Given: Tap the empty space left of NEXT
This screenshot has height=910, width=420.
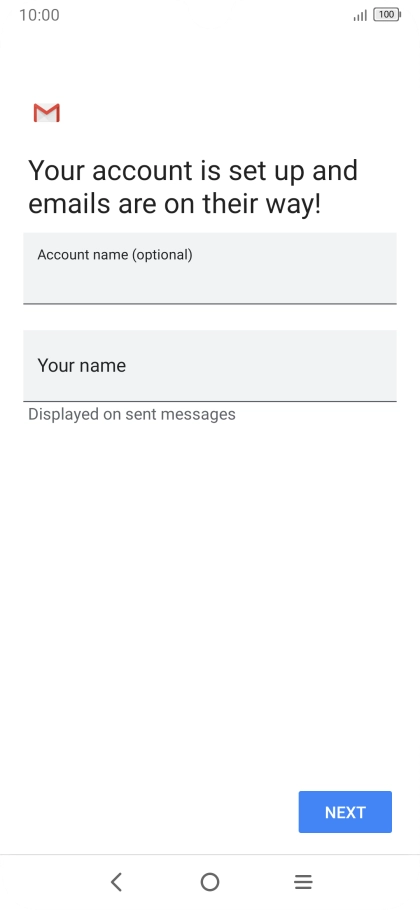Looking at the screenshot, I should pyautogui.click(x=149, y=812).
